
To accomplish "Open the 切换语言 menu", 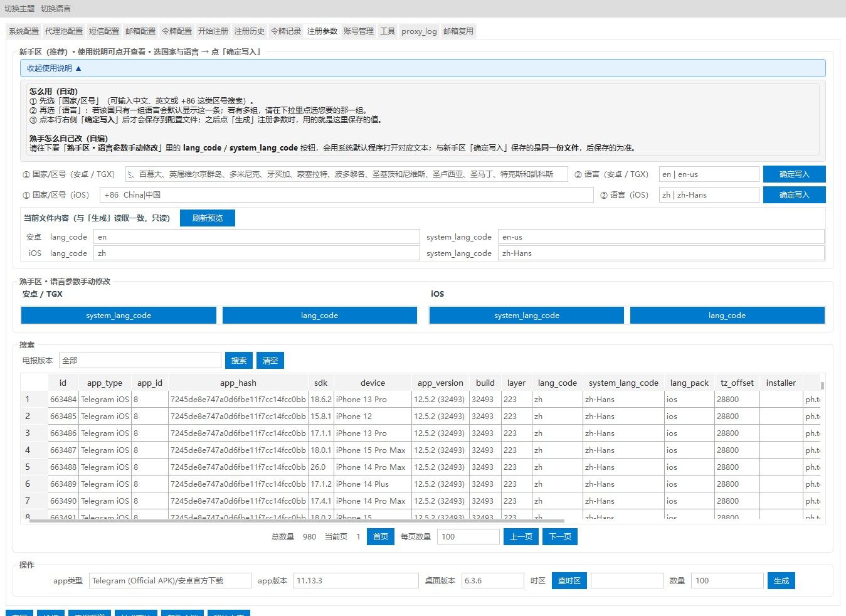I will tap(56, 9).
